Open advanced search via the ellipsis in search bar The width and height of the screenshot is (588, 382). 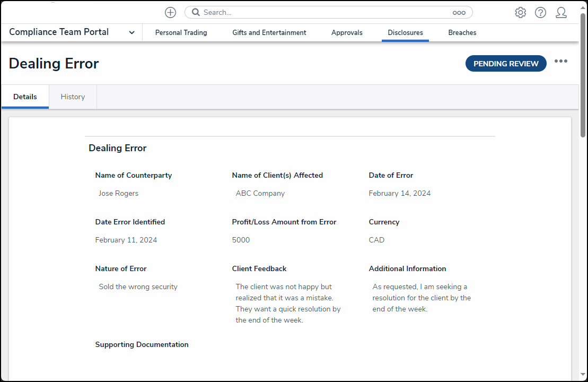(459, 12)
